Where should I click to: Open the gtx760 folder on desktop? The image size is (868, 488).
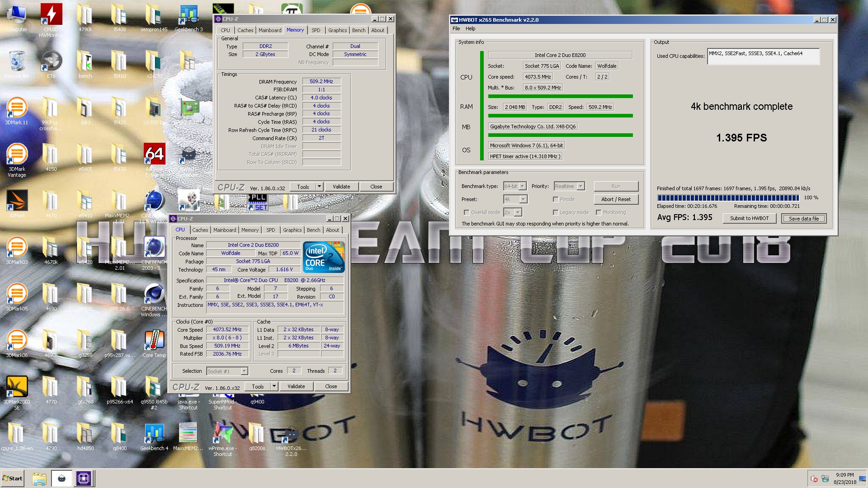coord(85,390)
